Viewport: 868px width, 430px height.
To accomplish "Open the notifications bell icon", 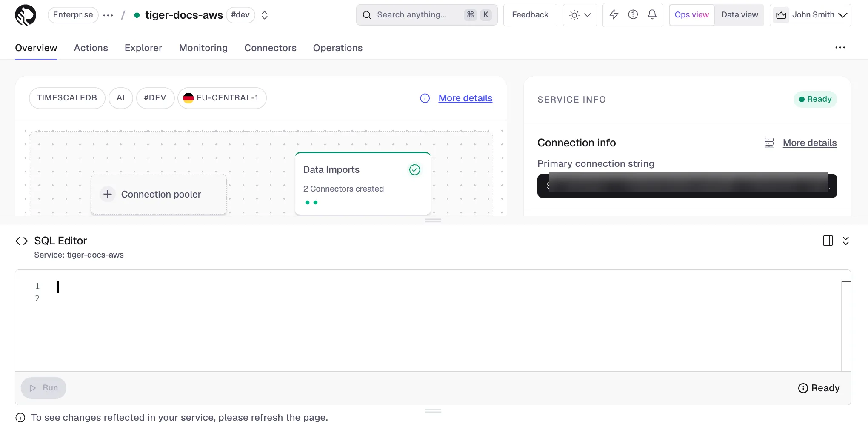I will [652, 14].
